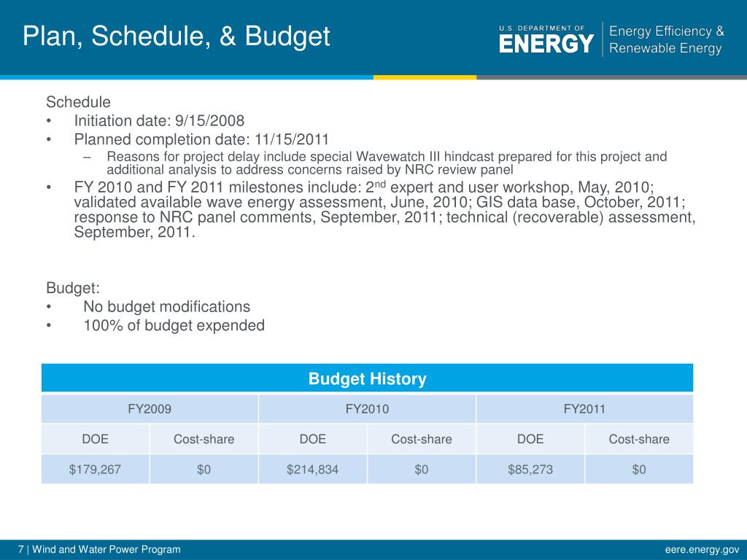
Task: Click the 'DOE' cell under FY2010
Action: pos(313,439)
